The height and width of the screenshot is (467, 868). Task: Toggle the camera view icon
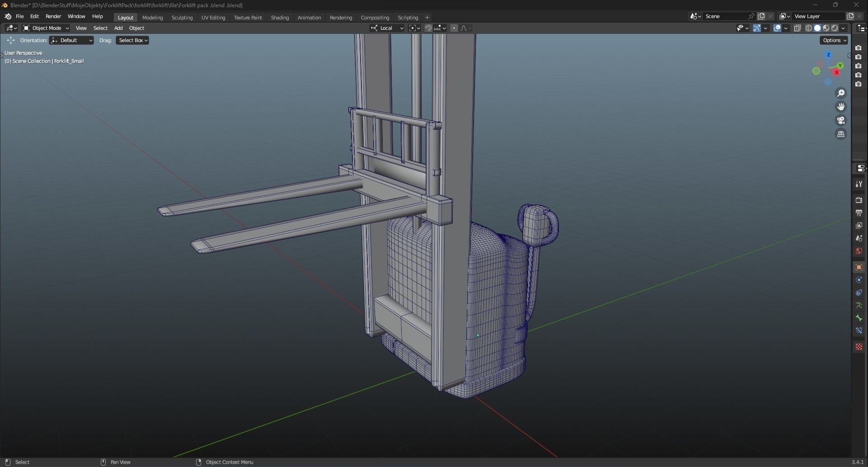tap(841, 120)
